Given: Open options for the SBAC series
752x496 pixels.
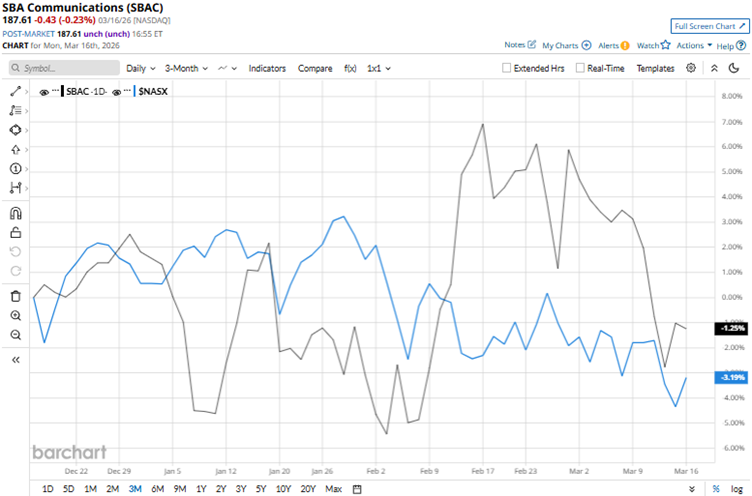Looking at the screenshot, I should click(x=55, y=90).
